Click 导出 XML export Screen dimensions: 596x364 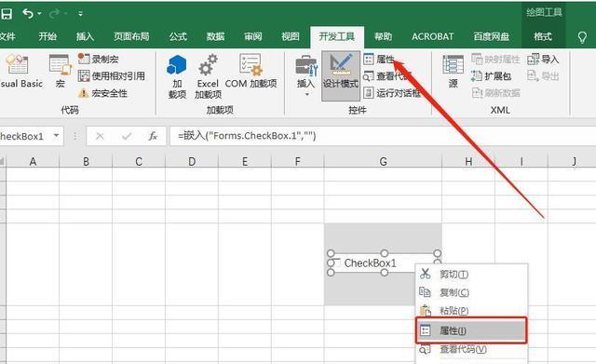click(543, 76)
